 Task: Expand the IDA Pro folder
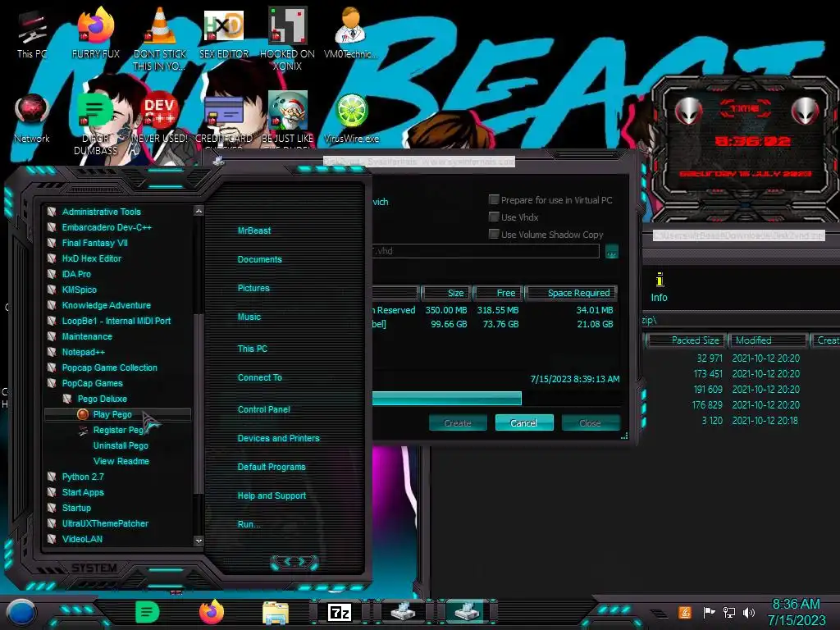76,274
